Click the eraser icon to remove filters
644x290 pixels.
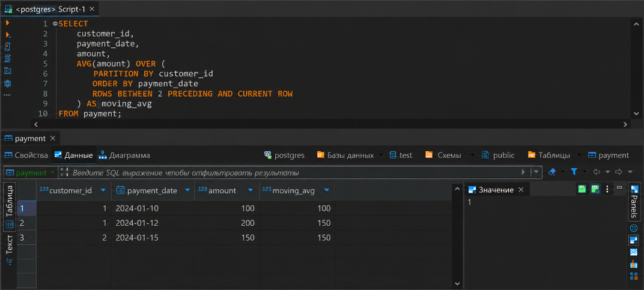click(553, 171)
